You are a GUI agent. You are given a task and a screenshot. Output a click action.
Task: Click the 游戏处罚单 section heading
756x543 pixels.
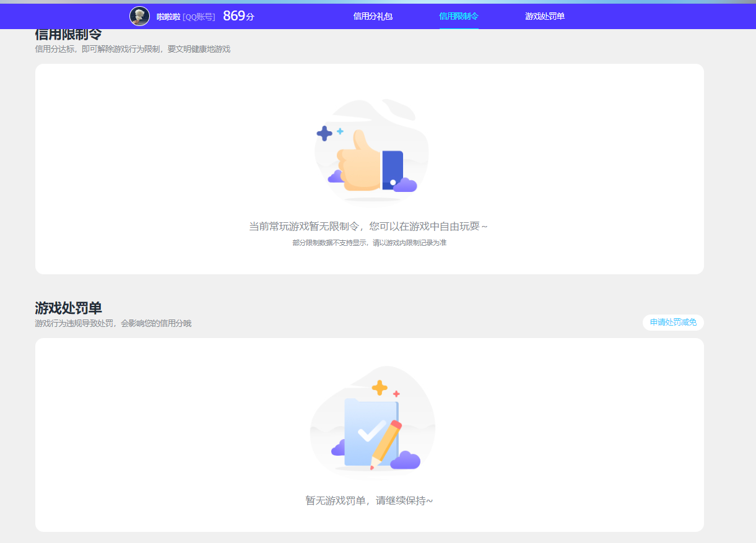(x=68, y=308)
